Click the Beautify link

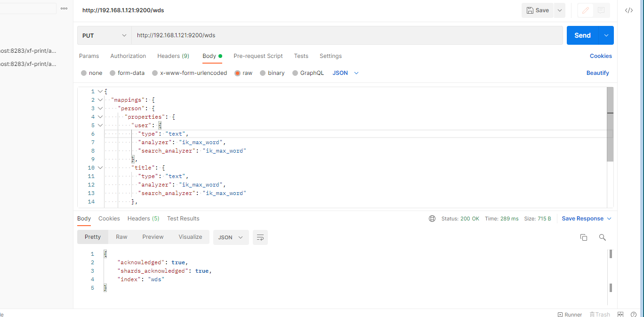[598, 73]
